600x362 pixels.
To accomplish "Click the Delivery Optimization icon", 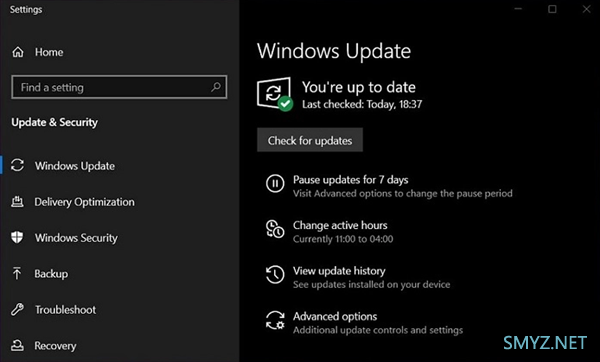I will tap(17, 202).
